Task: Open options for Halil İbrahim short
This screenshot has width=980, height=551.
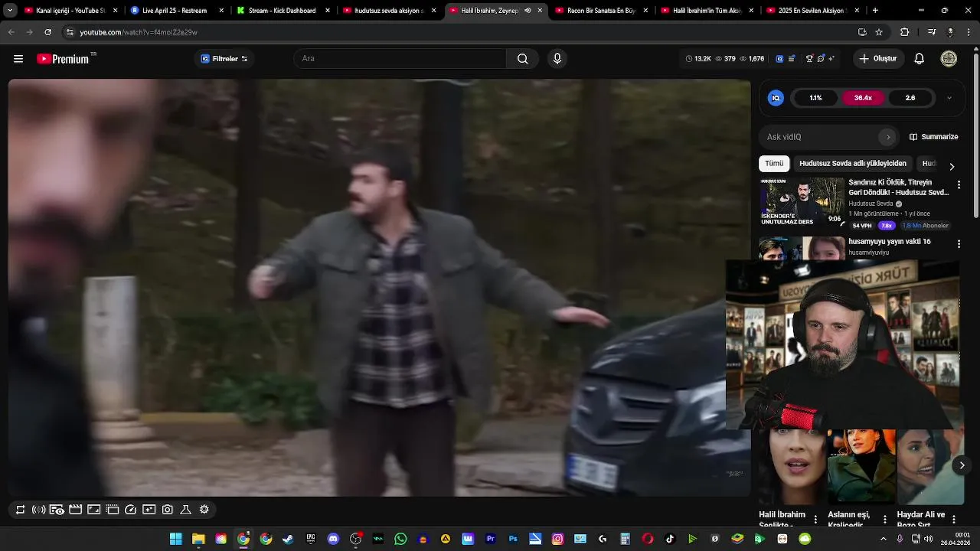Action: [x=815, y=520]
